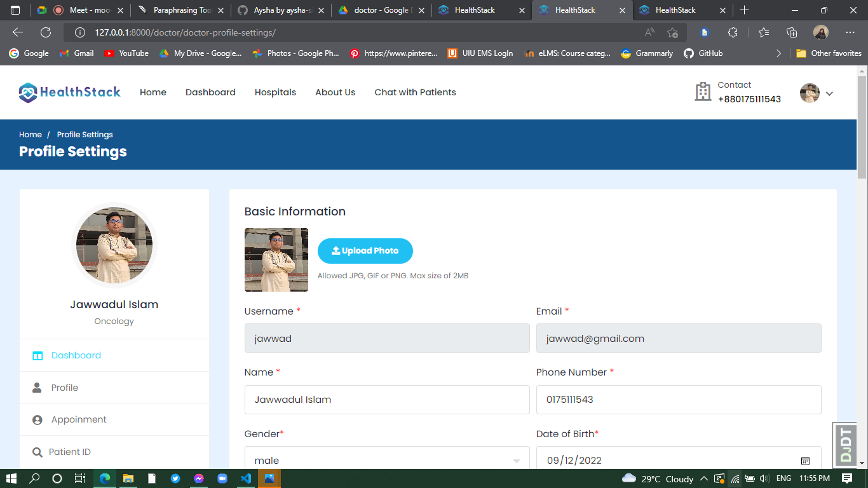Click the hospital building contact icon
This screenshot has width=868, height=488.
[703, 91]
